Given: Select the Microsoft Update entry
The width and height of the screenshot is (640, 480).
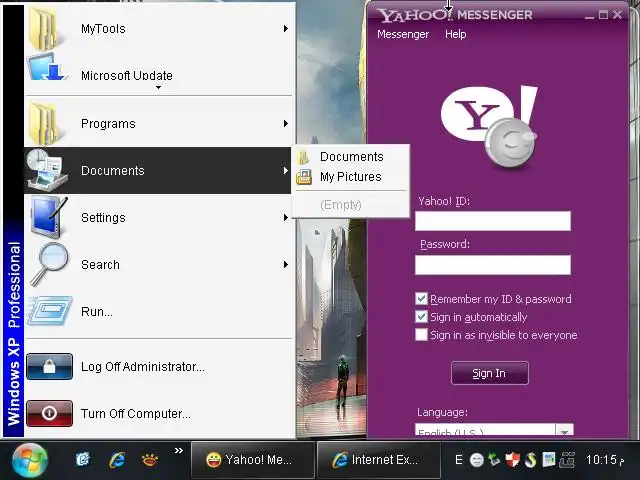Looking at the screenshot, I should point(159,73).
